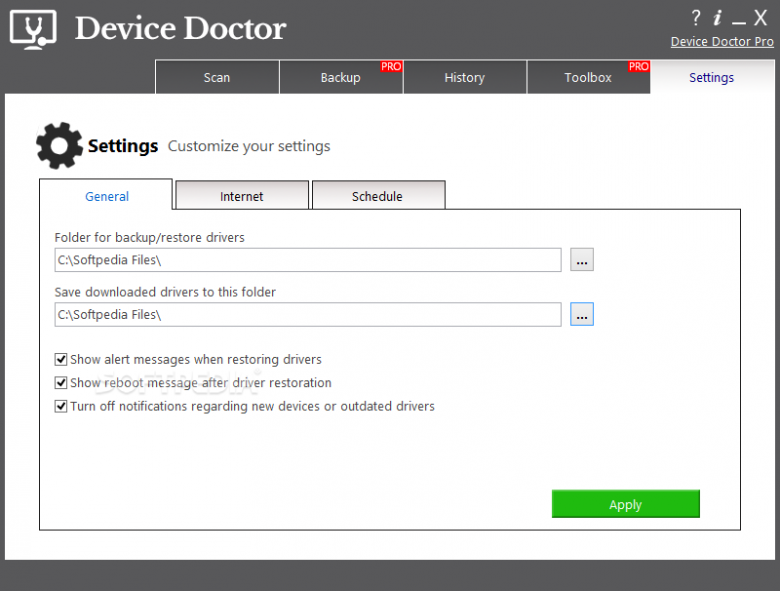Minimize the Device Doctor window

(x=739, y=22)
